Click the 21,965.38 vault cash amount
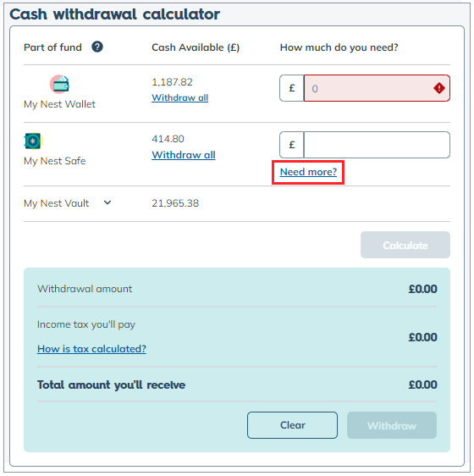 [x=175, y=203]
